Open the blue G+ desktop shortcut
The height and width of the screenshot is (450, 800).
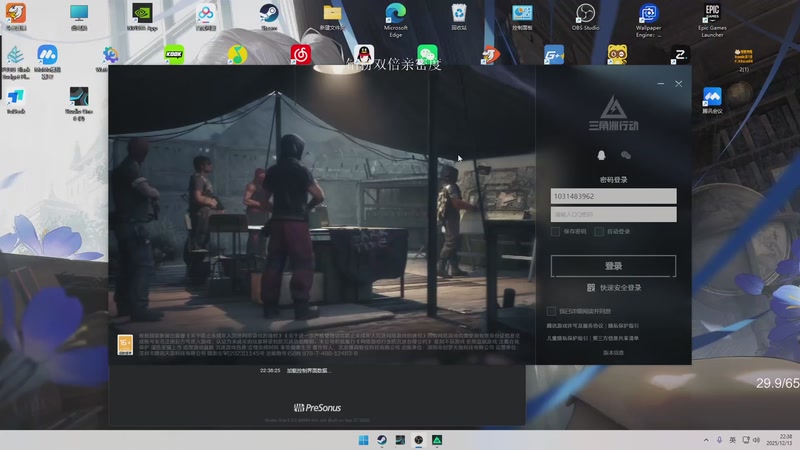tap(554, 55)
